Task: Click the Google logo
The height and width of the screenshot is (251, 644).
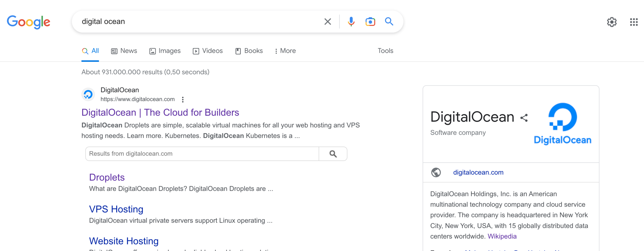Action: coord(29,22)
